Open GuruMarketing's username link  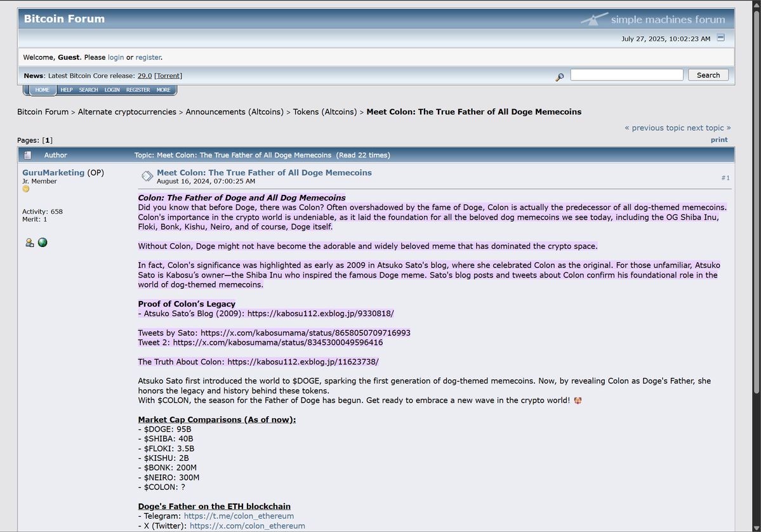tap(53, 172)
